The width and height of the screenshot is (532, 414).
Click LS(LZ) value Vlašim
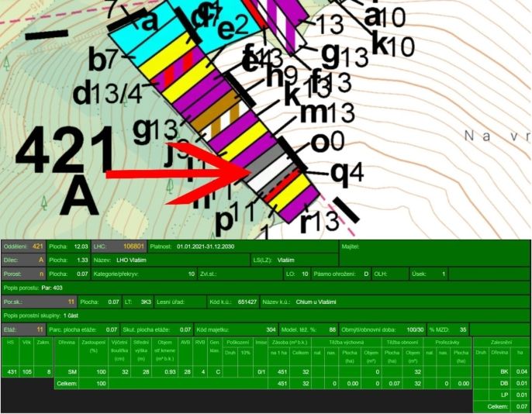[285, 260]
